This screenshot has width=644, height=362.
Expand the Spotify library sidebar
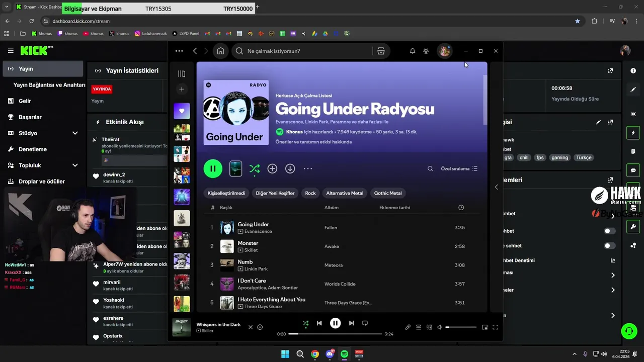pos(182,74)
